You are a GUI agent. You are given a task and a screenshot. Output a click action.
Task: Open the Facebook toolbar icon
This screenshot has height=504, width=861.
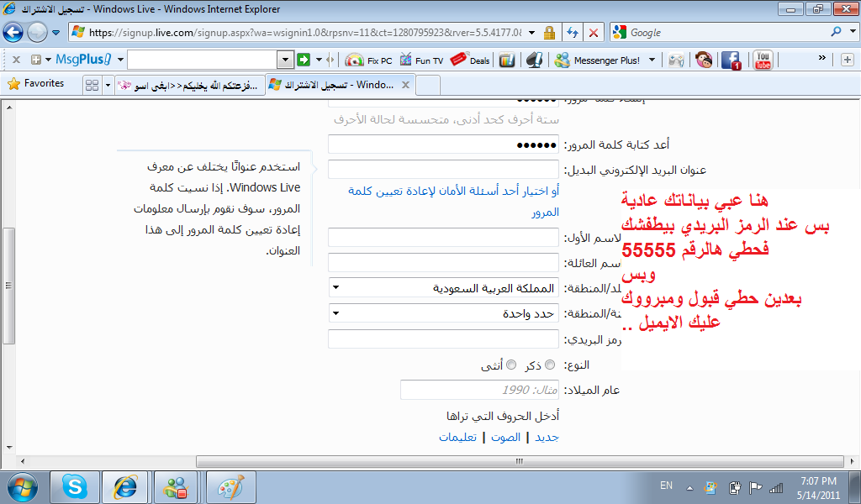tap(731, 60)
